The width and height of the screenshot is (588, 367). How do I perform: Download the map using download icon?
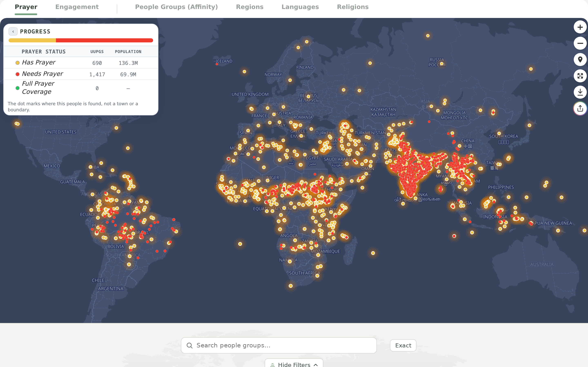coord(580,92)
